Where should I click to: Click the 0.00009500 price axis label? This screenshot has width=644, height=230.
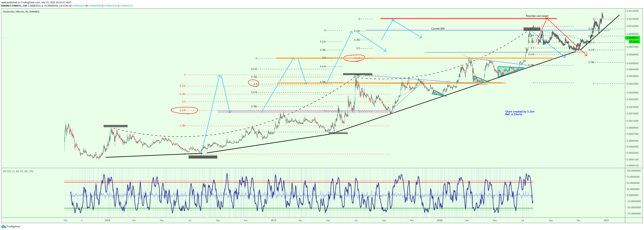(x=632, y=128)
